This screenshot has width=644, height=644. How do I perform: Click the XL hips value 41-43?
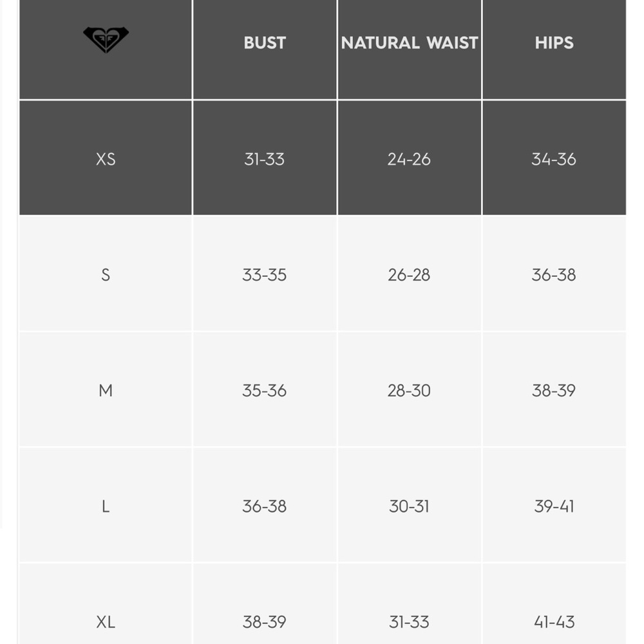point(554,622)
